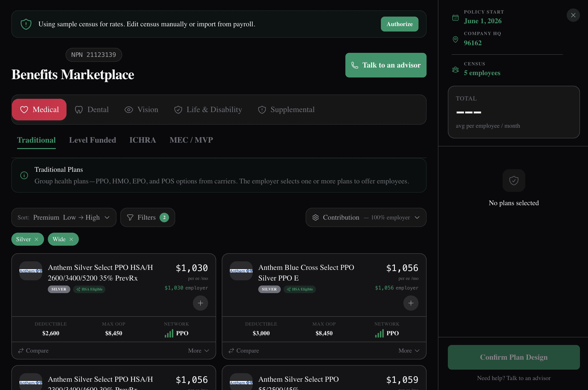Viewport: 588px width, 390px height.
Task: Click the NPN 21123139 badge
Action: click(x=94, y=55)
